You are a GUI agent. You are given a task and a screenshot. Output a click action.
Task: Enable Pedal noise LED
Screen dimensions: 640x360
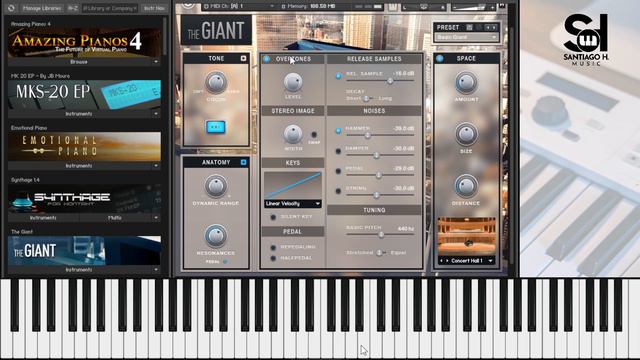tap(338, 171)
